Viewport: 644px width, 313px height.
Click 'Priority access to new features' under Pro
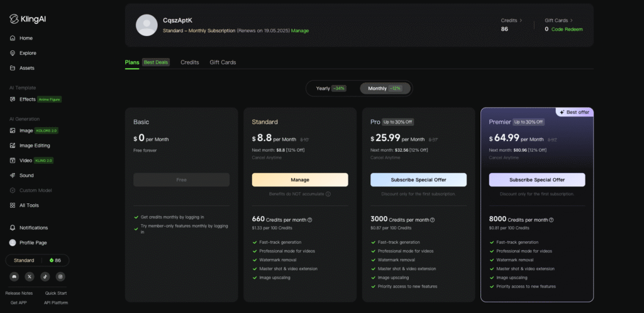pyautogui.click(x=408, y=287)
